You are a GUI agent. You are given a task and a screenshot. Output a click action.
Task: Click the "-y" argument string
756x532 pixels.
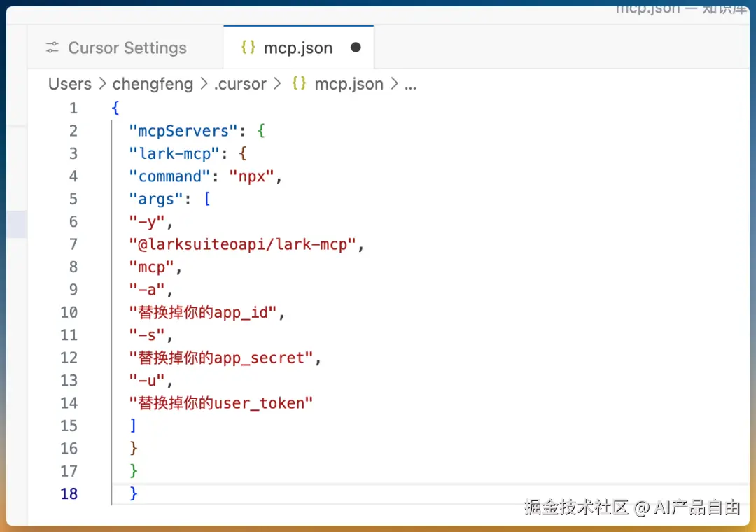pyautogui.click(x=147, y=222)
